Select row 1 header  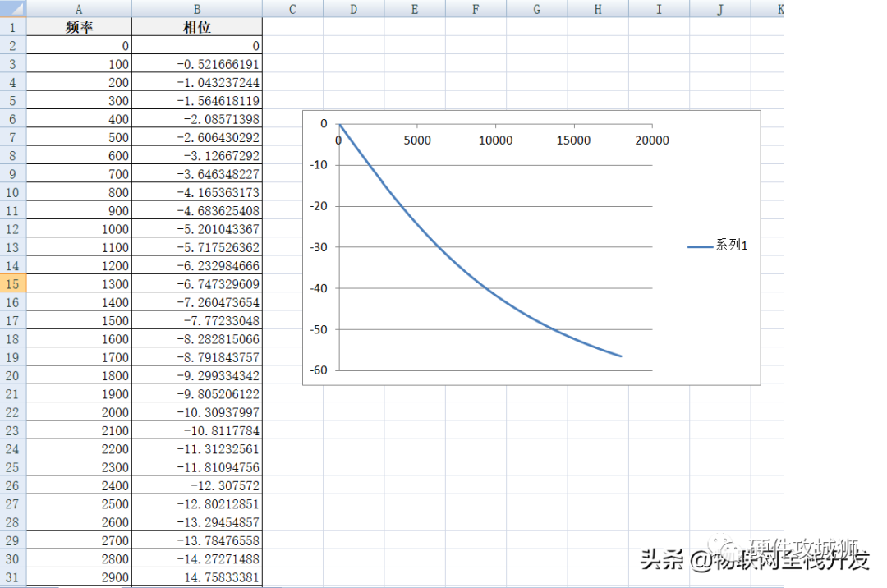pos(13,27)
